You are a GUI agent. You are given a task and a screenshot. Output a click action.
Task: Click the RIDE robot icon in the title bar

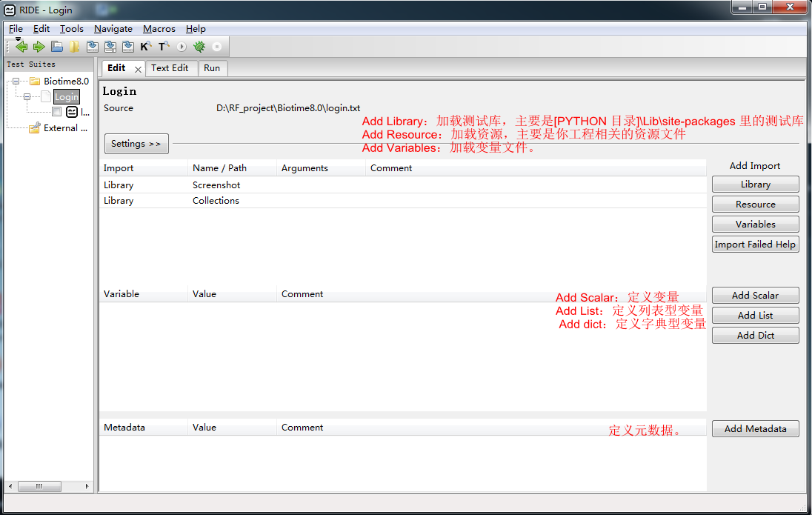[x=10, y=10]
